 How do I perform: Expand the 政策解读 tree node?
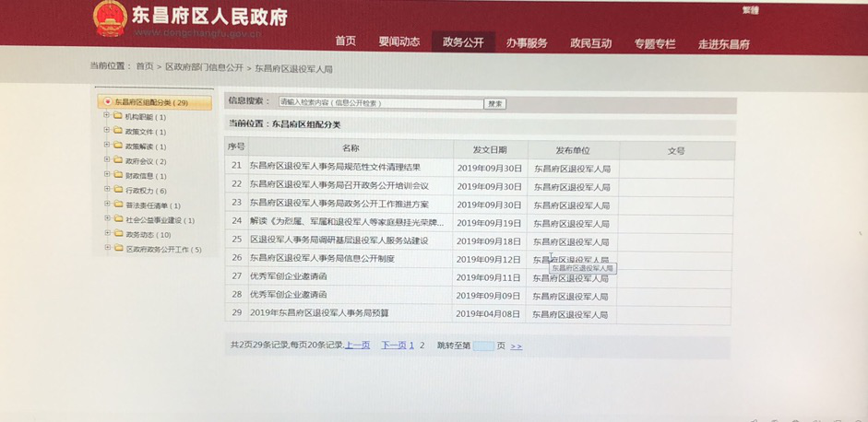(x=107, y=146)
